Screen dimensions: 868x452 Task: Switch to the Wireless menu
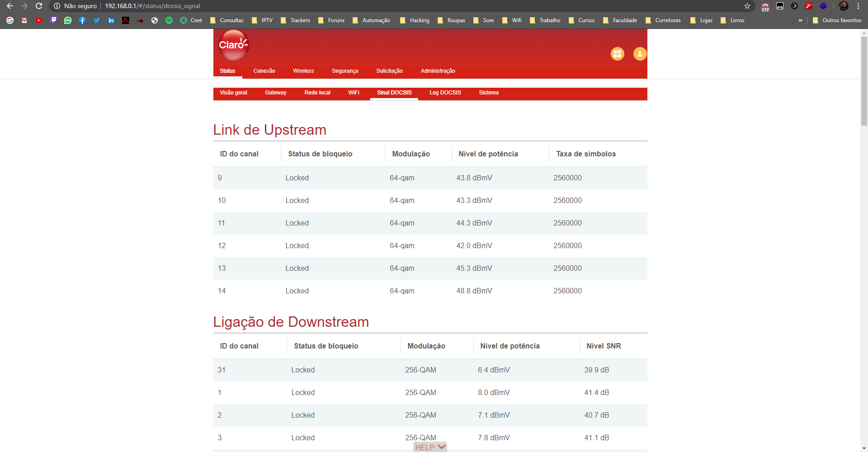click(x=303, y=71)
